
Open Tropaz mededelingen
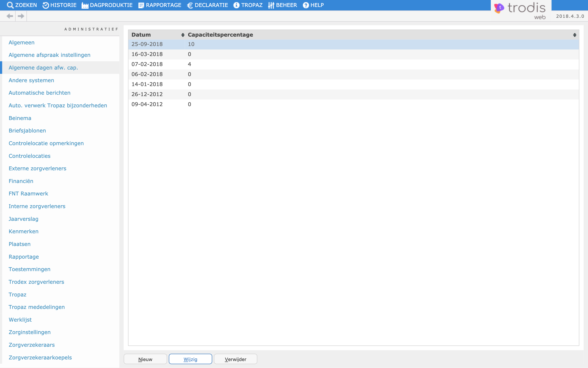pos(37,307)
